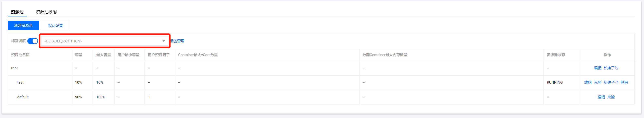
Task: Select the default pool name
Action: point(23,97)
